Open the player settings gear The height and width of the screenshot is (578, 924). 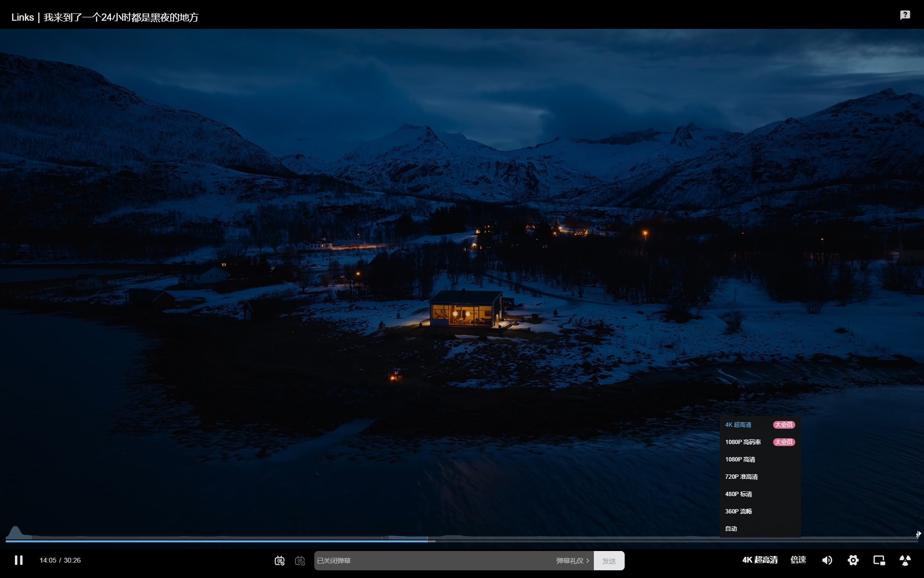[853, 560]
